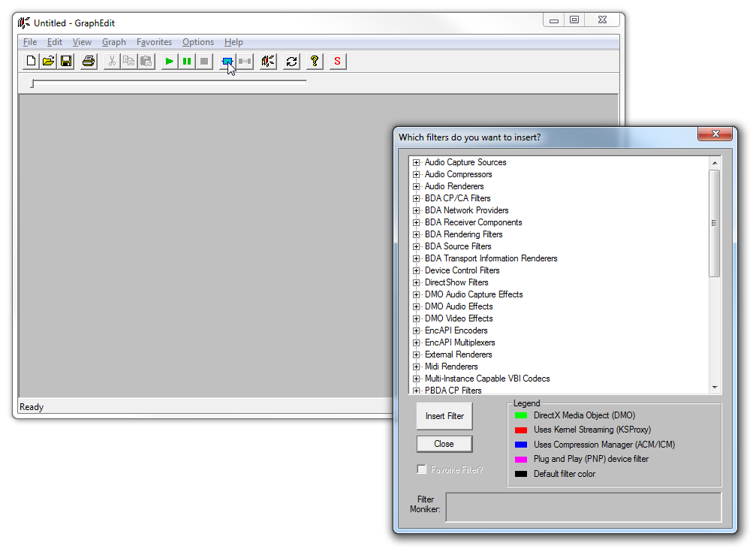The height and width of the screenshot is (552, 756).
Task: Click the black Default filter color swatch
Action: pyautogui.click(x=521, y=474)
